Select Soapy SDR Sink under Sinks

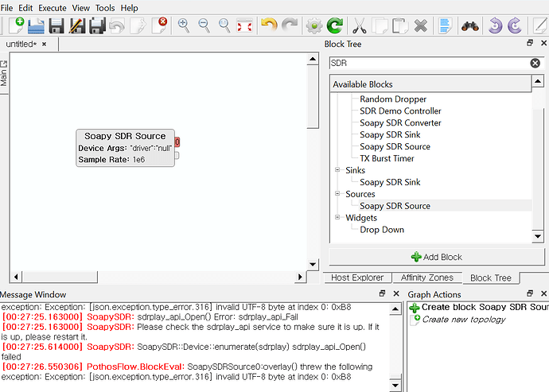390,182
